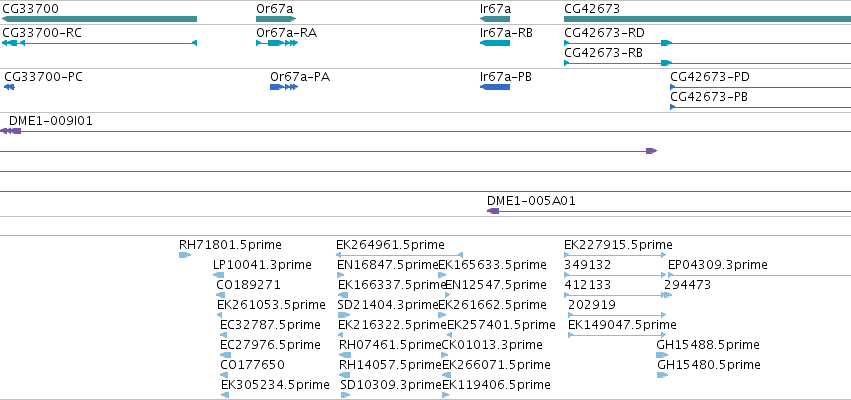The width and height of the screenshot is (851, 400).
Task: Click the Or67a gene feature bar
Action: [x=276, y=19]
